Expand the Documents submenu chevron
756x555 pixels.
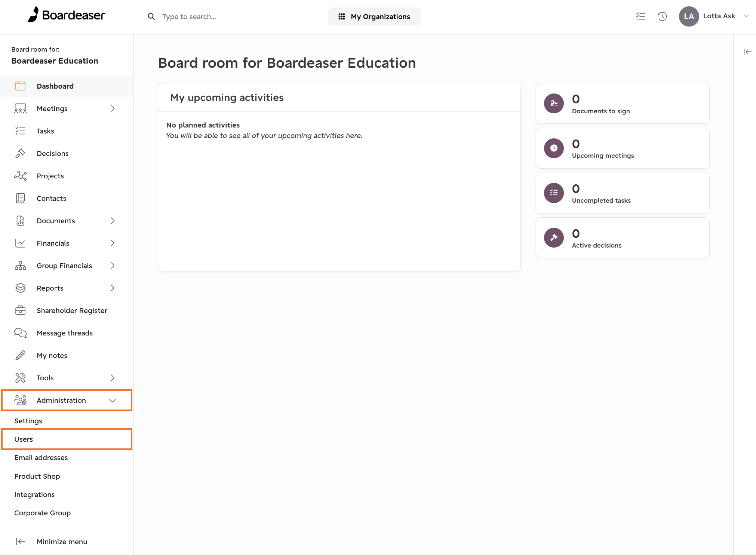113,221
